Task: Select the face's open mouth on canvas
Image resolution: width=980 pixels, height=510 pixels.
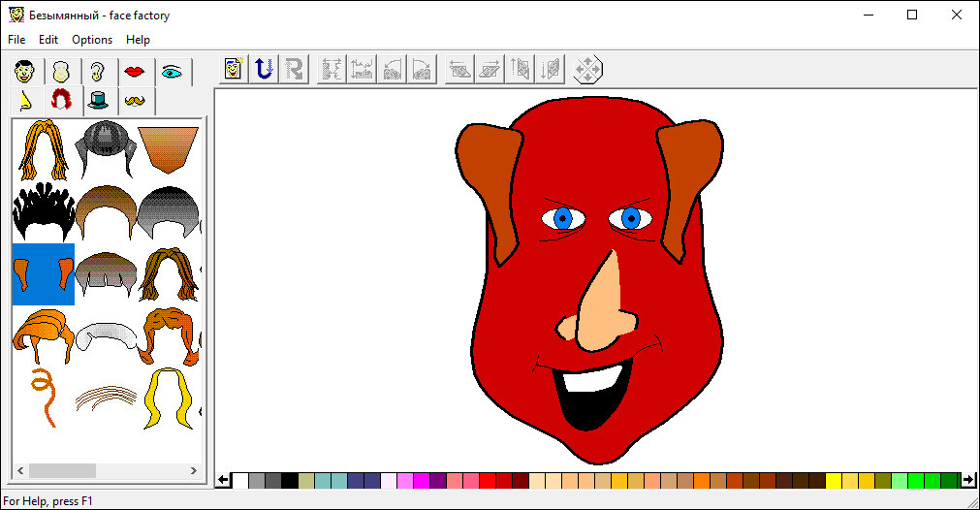Action: 590,397
